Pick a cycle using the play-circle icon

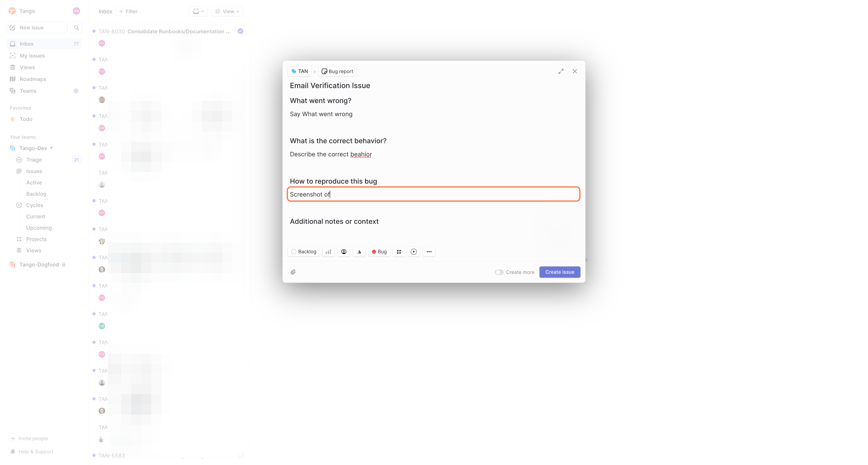click(x=414, y=252)
